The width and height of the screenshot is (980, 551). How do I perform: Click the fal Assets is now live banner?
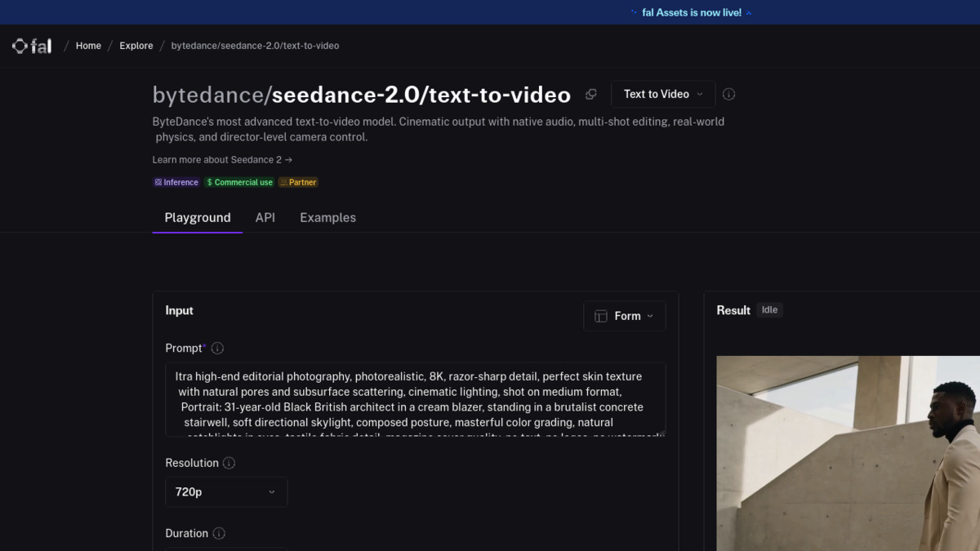(x=692, y=12)
